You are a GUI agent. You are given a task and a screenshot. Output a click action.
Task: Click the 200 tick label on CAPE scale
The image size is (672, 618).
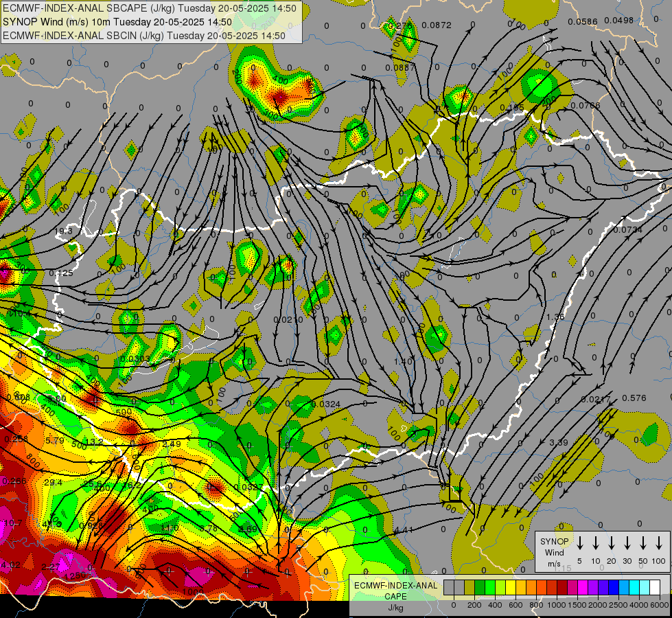tap(475, 605)
